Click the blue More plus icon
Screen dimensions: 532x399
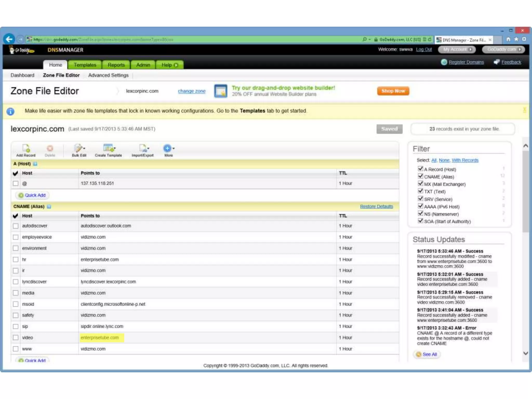tap(168, 148)
